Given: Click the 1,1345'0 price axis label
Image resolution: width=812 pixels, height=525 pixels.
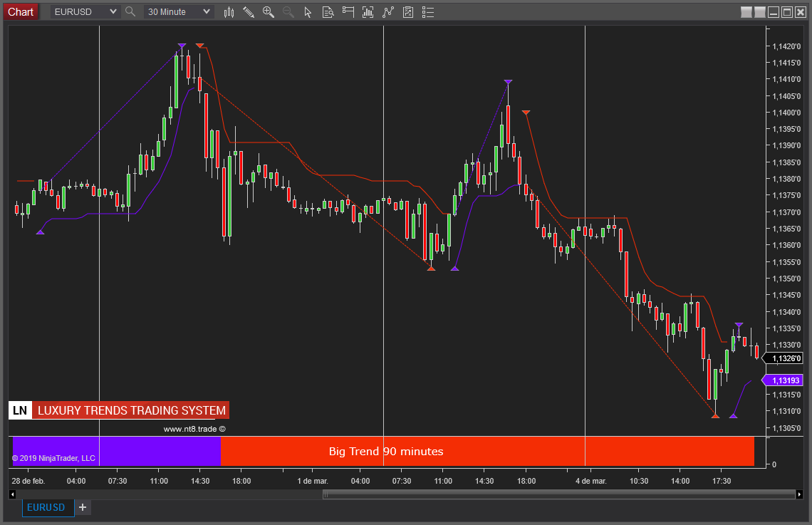Looking at the screenshot, I should pyautogui.click(x=786, y=295).
